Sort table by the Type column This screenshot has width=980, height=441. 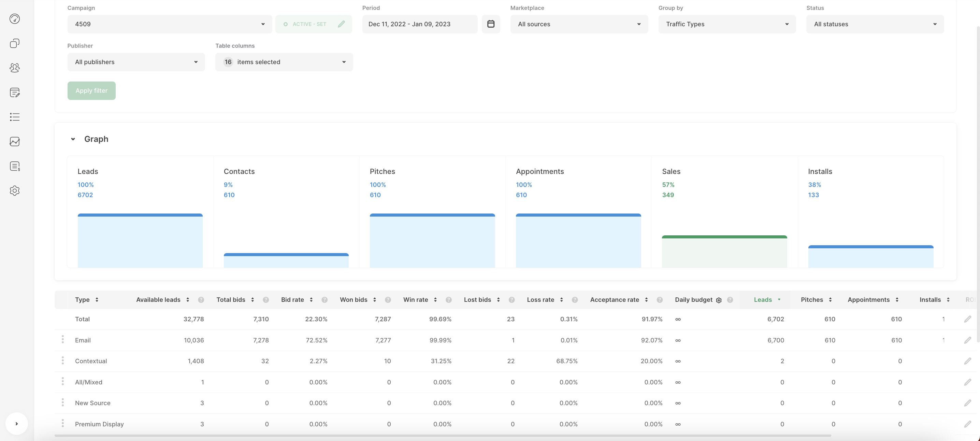tap(97, 299)
